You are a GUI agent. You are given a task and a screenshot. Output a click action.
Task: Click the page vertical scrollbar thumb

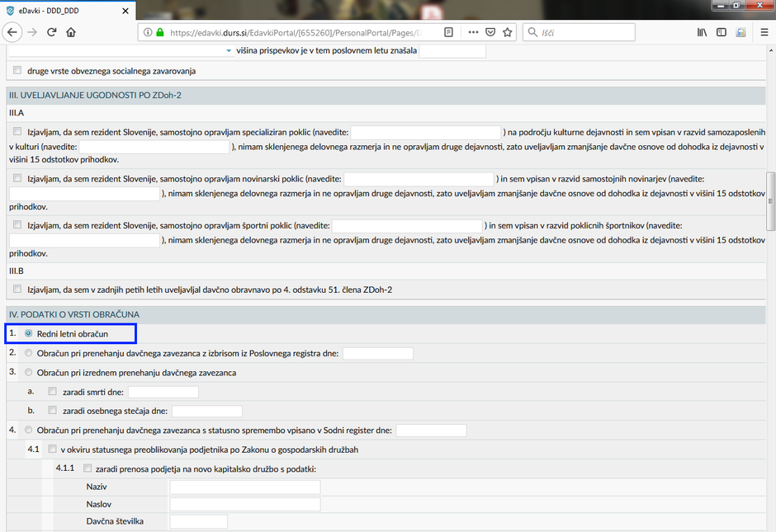coord(770,201)
